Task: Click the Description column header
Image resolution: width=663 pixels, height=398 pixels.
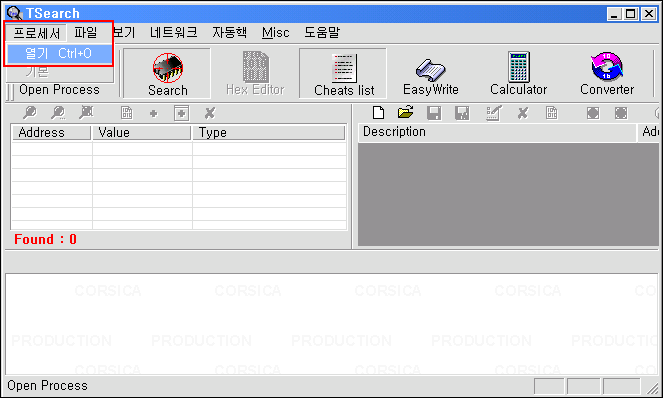Action: [x=497, y=132]
